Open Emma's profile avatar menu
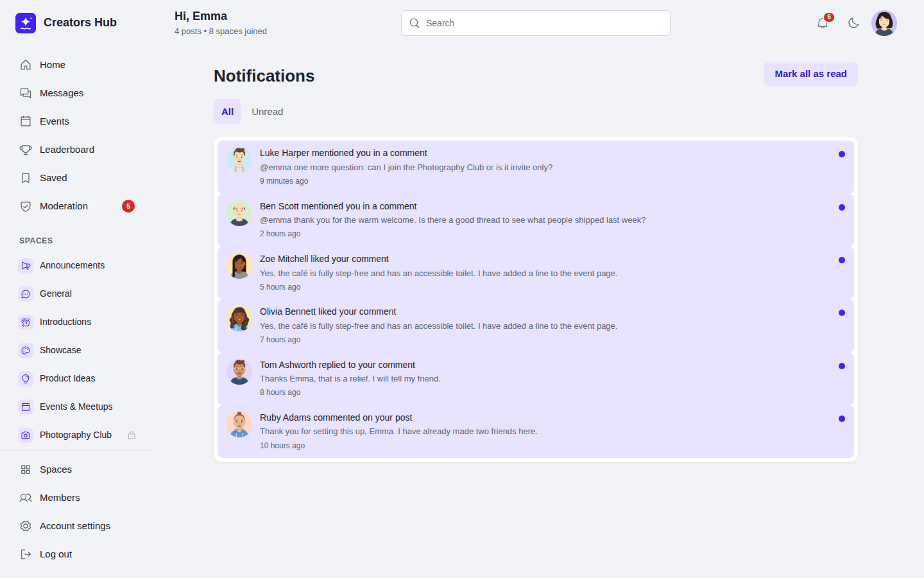Image resolution: width=924 pixels, height=578 pixels. pyautogui.click(x=884, y=23)
